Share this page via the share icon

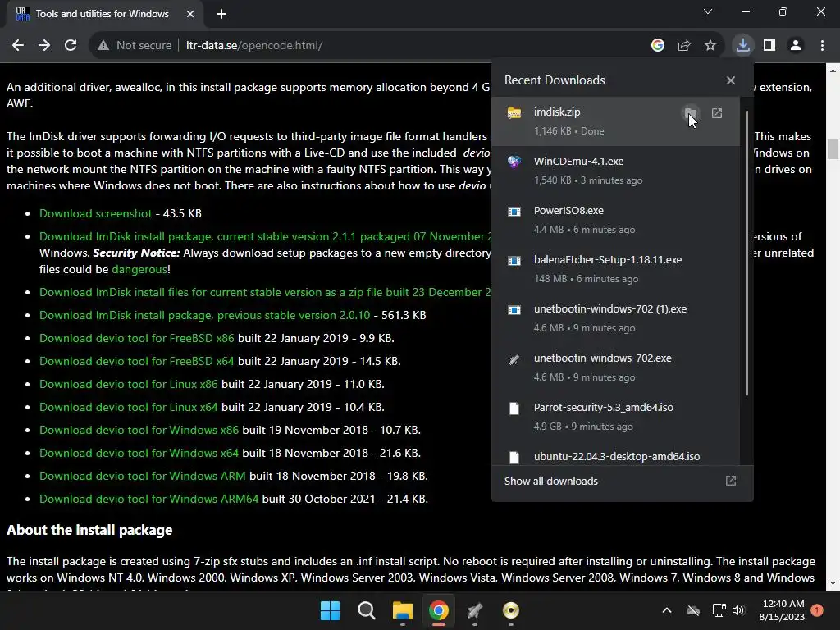tap(684, 46)
